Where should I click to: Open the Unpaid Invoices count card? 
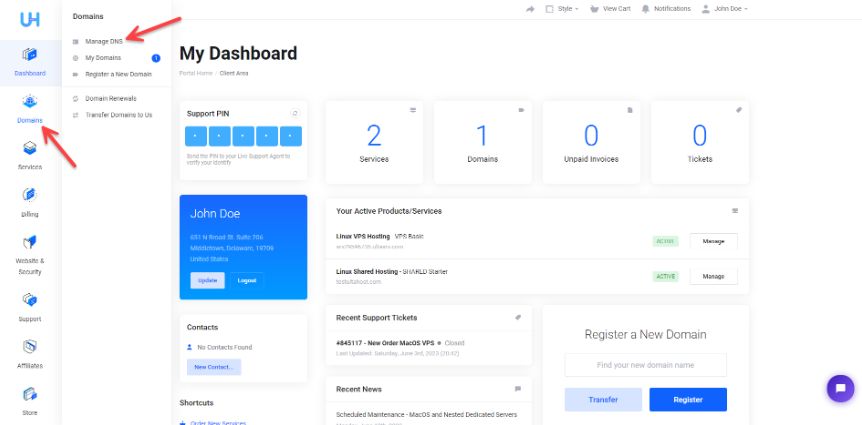[591, 142]
